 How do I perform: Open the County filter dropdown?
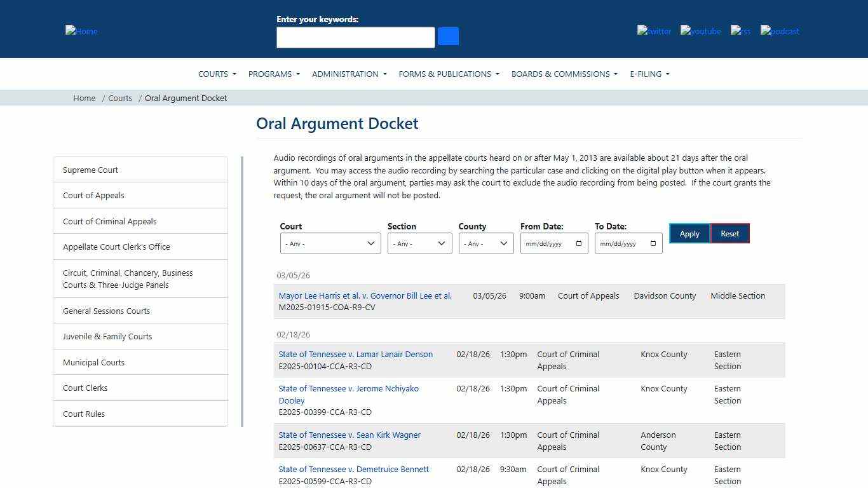485,243
